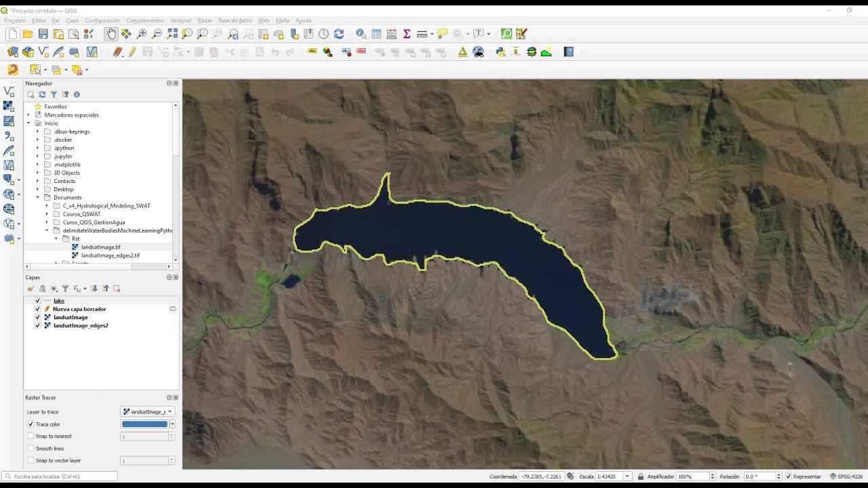The width and height of the screenshot is (868, 488).
Task: Collapse the Rst folder
Action: (x=57, y=239)
